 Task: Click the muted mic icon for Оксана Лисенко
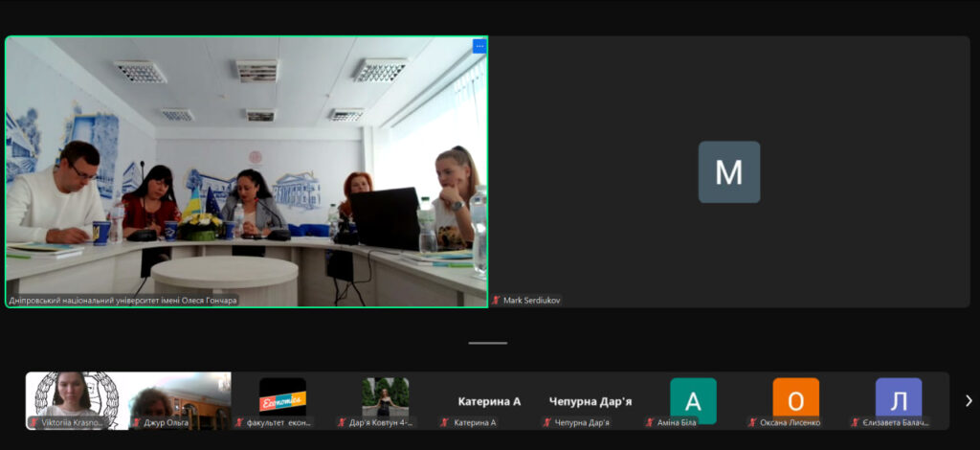[x=752, y=422]
